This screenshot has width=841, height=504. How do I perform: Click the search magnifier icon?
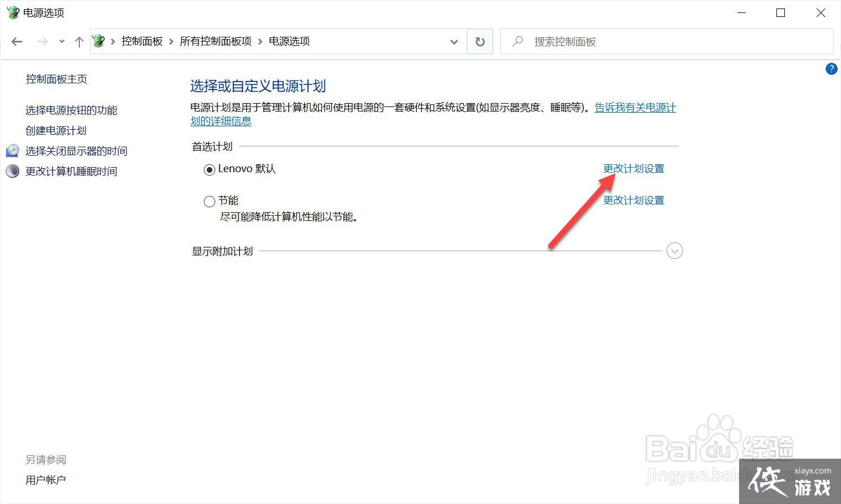pyautogui.click(x=518, y=41)
